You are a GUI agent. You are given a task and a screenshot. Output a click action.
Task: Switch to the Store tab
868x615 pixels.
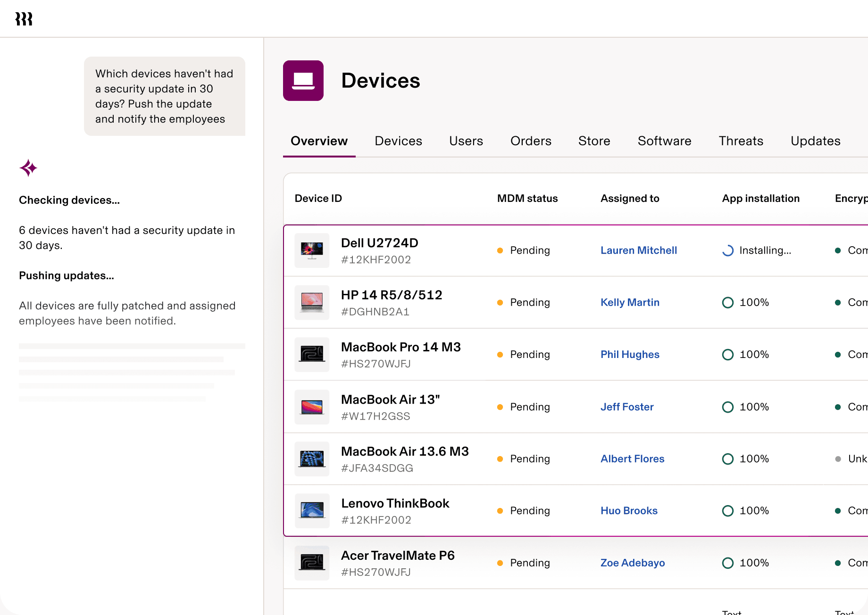(594, 141)
